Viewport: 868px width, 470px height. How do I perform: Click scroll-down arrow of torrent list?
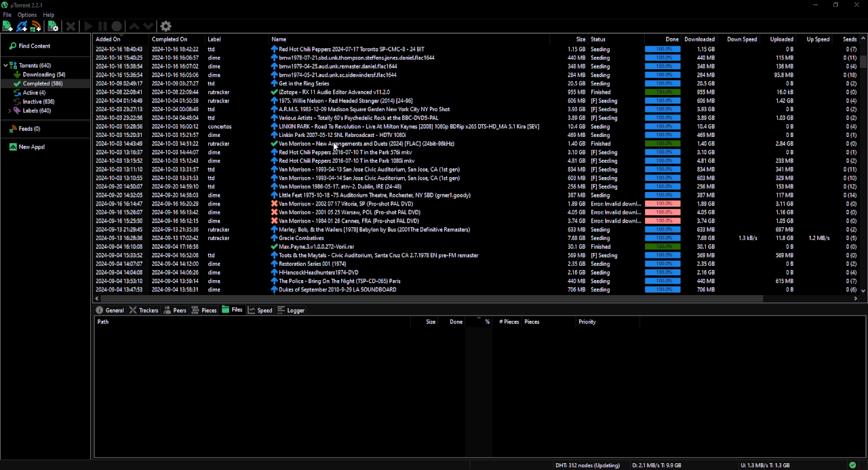click(x=863, y=290)
